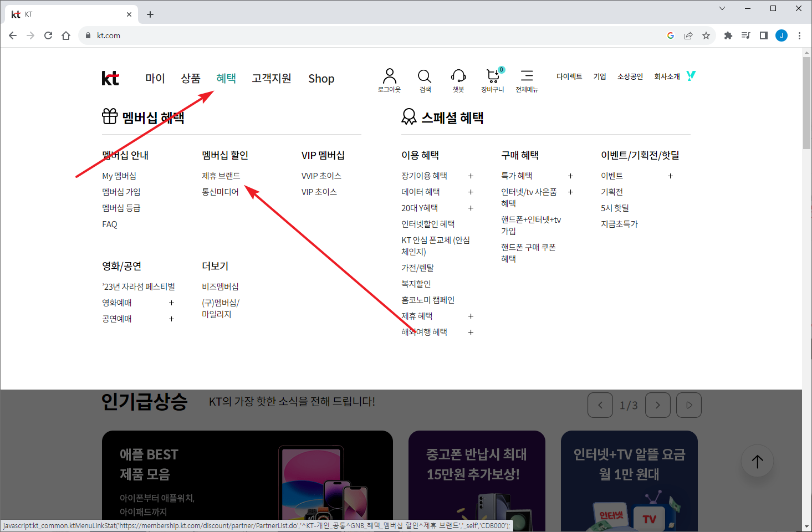Open 제휴 브랜드 link
The height and width of the screenshot is (532, 812).
[x=221, y=176]
